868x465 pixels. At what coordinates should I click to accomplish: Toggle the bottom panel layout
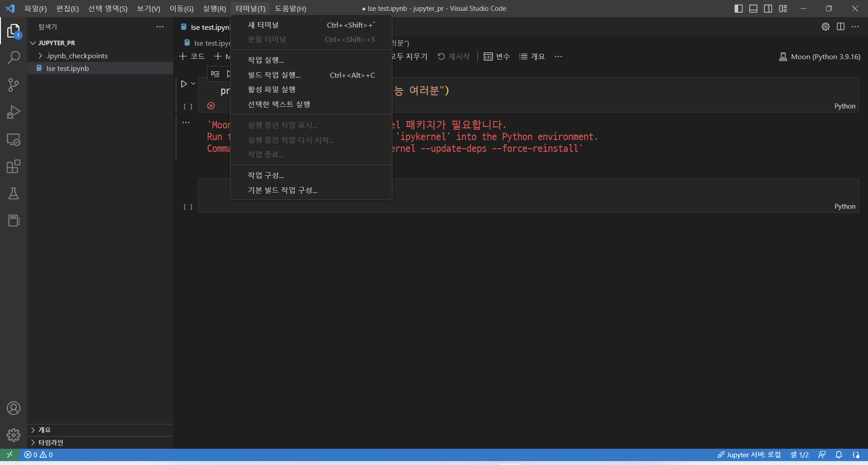click(x=753, y=9)
